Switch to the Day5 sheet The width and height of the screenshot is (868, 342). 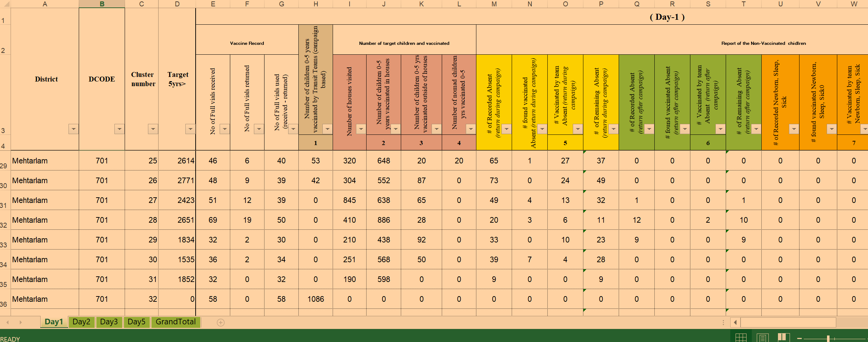(136, 322)
